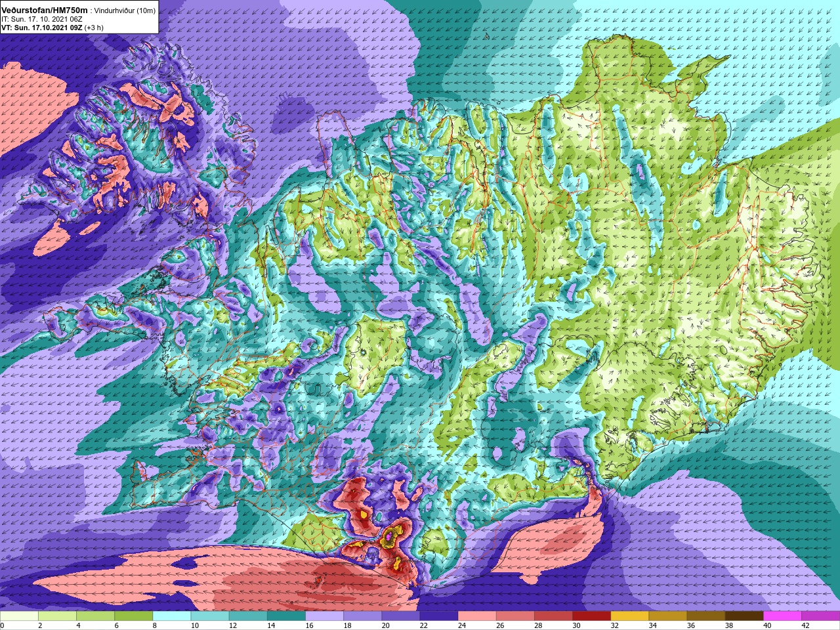The image size is (840, 630).
Task: Select the 22–24 dark indigo legend swatch
Action: tap(438, 616)
